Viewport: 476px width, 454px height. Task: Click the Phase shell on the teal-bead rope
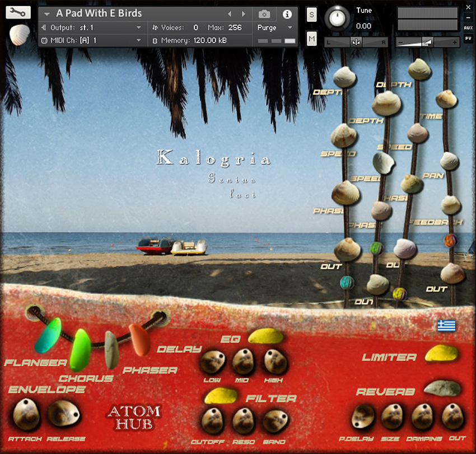coord(346,193)
